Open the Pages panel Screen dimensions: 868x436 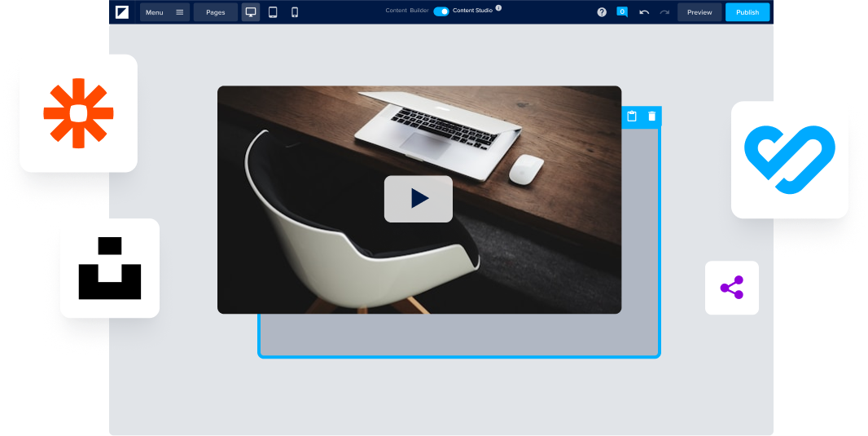(216, 12)
